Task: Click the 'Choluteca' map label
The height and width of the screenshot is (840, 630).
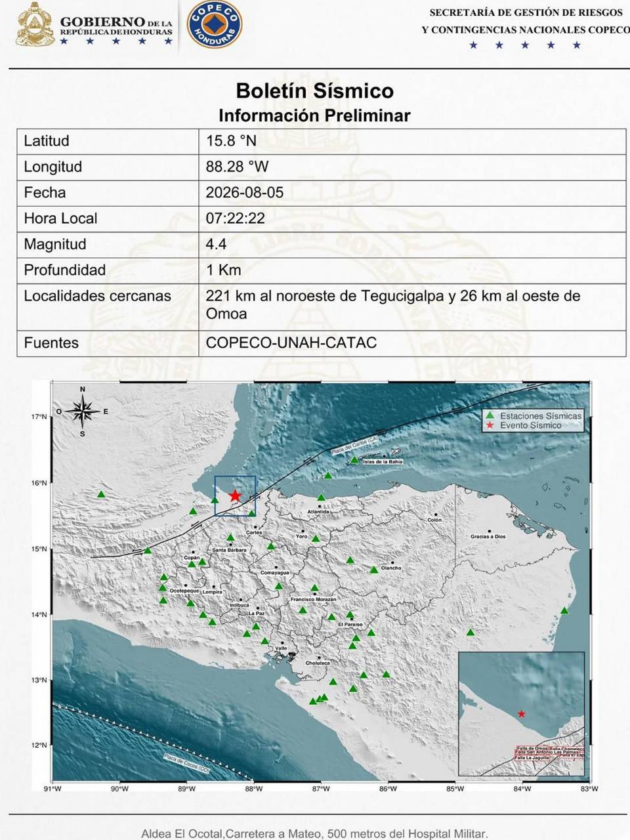Action: point(318,663)
